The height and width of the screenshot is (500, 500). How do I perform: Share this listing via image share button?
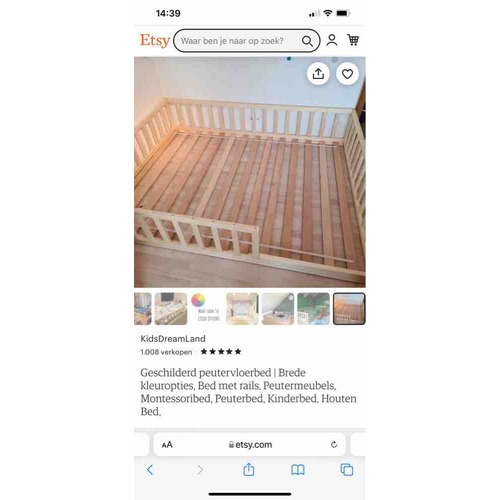[x=318, y=74]
